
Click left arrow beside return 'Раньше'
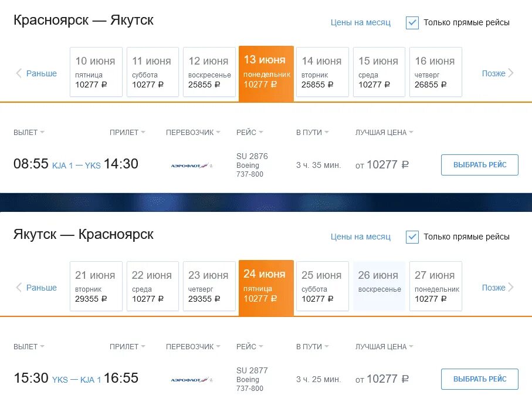19,288
